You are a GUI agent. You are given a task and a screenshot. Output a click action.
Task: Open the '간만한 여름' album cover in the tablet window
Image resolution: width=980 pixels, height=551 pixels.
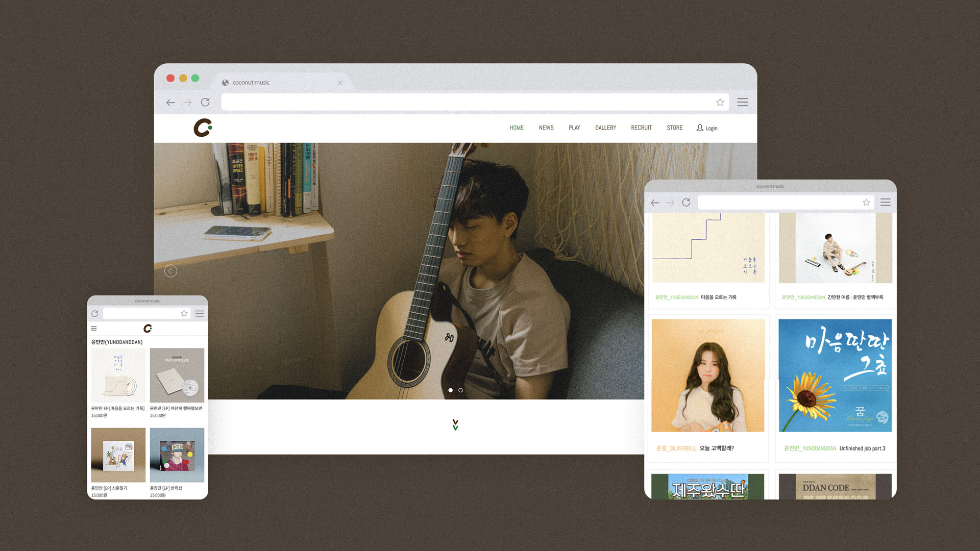(x=835, y=248)
